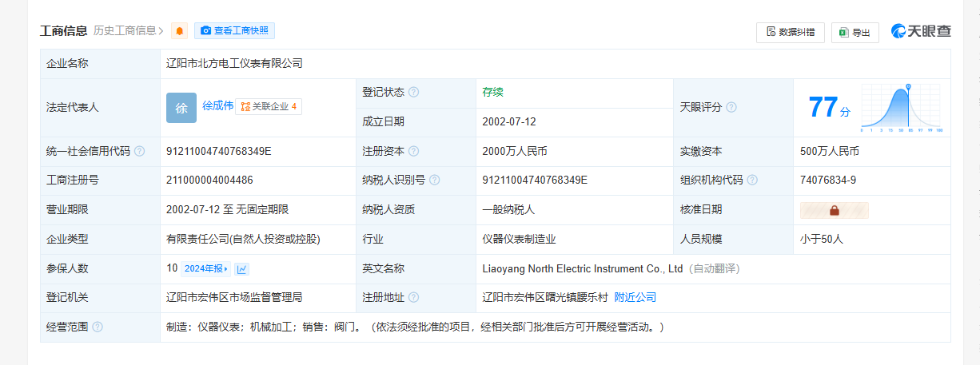Select 2002-07-12 至 无固定期限 text
This screenshot has width=980, height=365.
pyautogui.click(x=227, y=210)
